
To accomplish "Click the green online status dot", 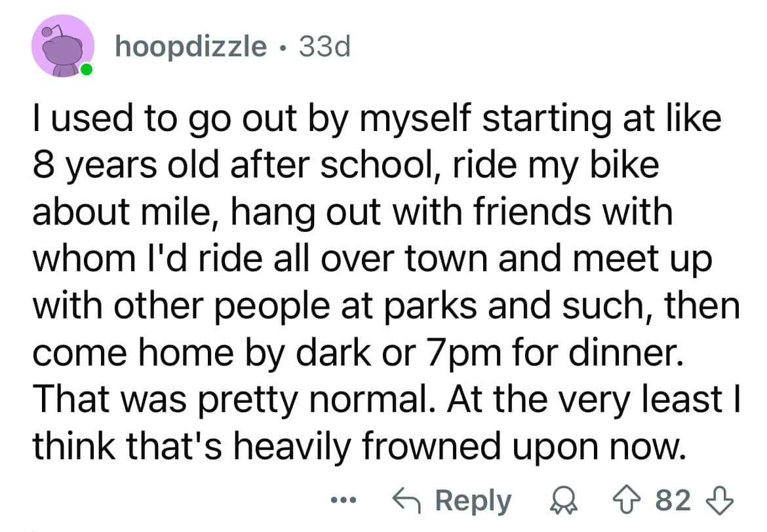I will [x=87, y=70].
